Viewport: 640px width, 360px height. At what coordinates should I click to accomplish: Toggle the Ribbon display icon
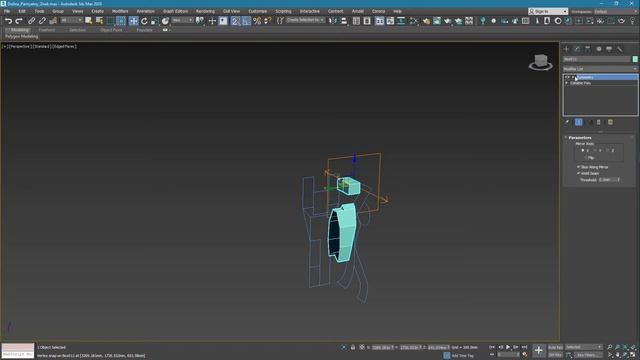(x=380, y=21)
